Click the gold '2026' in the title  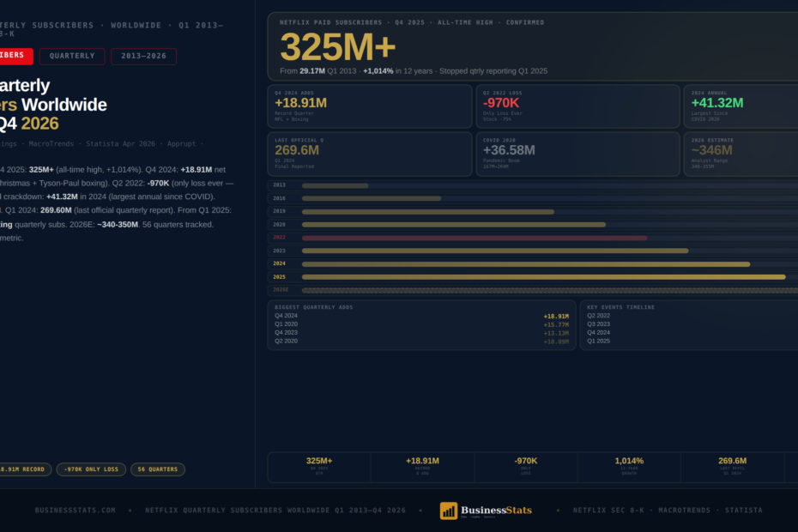click(39, 124)
